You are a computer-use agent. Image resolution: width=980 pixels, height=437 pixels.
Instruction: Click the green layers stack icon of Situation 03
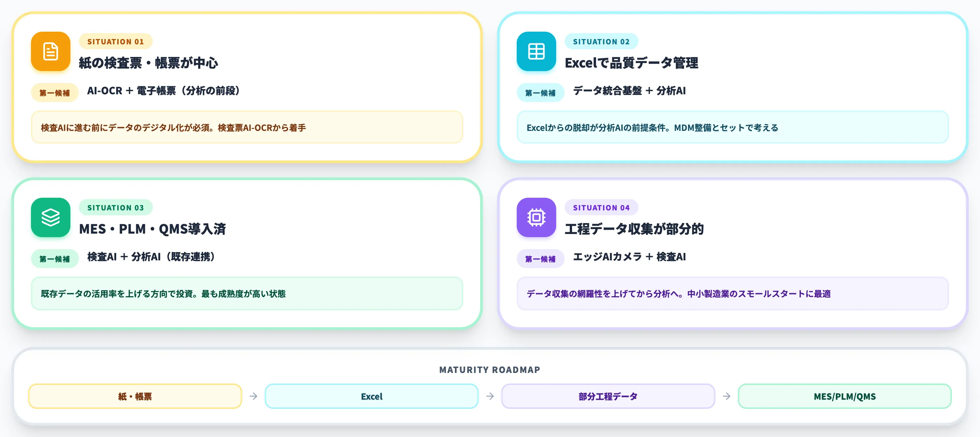click(51, 217)
